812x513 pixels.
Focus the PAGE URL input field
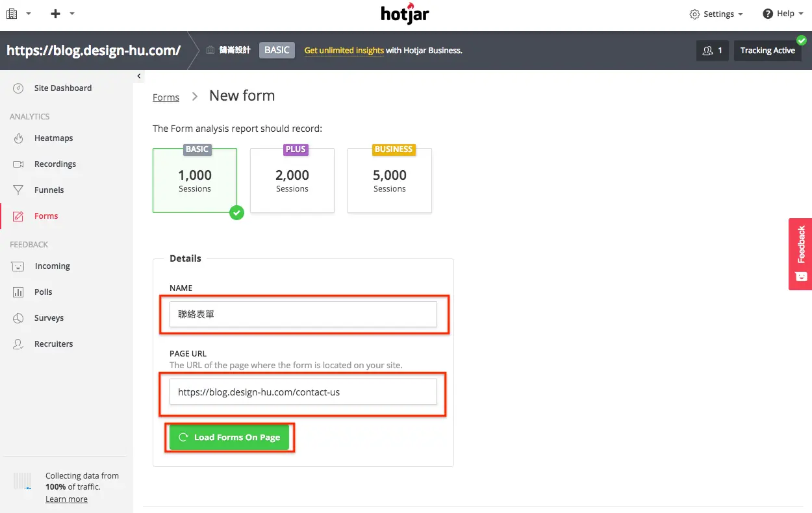tap(303, 392)
